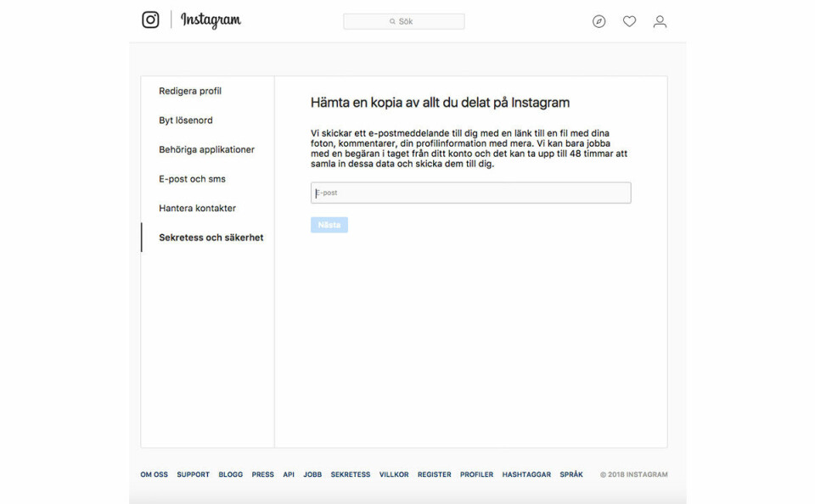Image resolution: width=815 pixels, height=504 pixels.
Task: Select Byt lösenord in sidebar
Action: (x=186, y=120)
